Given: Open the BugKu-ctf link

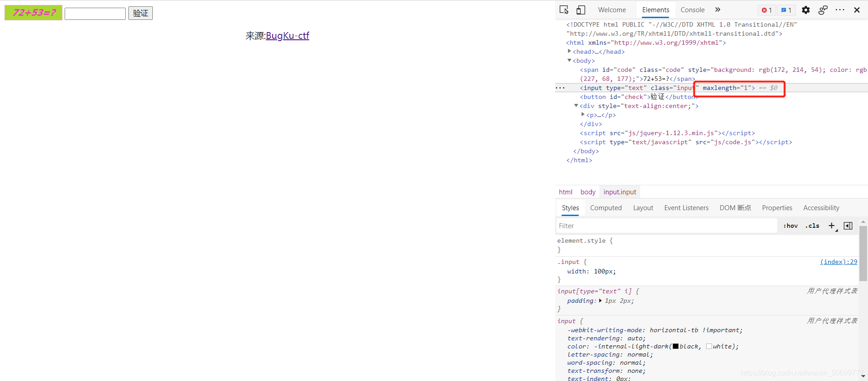Looking at the screenshot, I should [288, 36].
